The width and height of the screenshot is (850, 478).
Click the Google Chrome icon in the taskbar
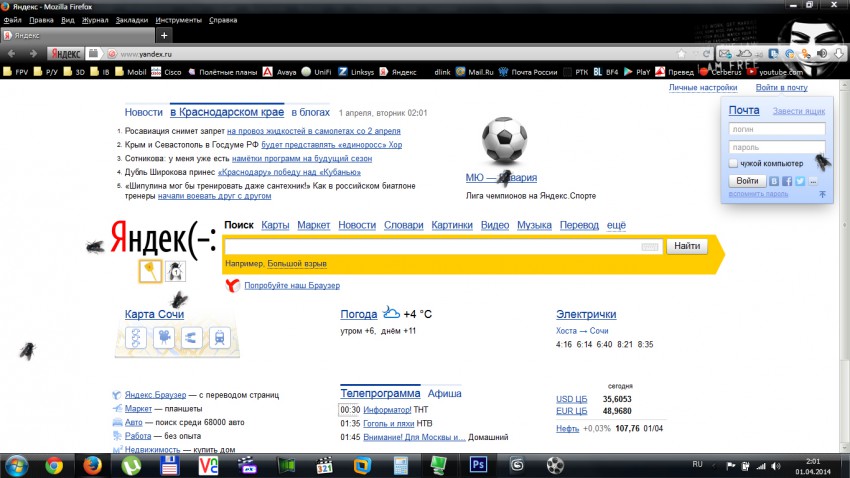(x=54, y=465)
